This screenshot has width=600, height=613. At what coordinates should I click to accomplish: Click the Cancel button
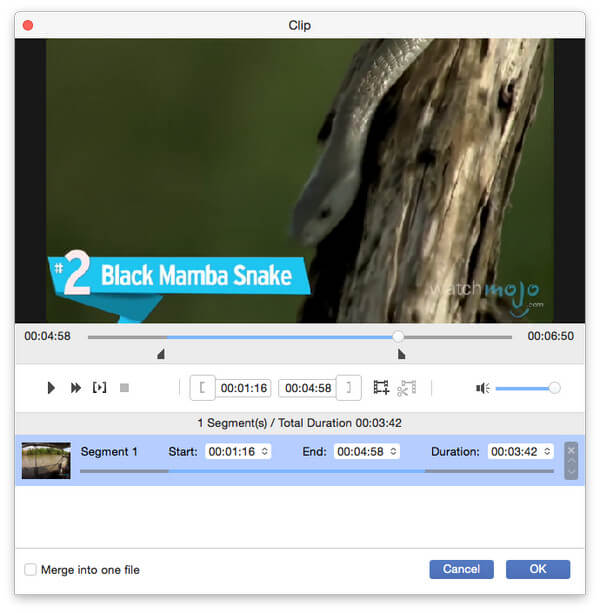coord(461,569)
